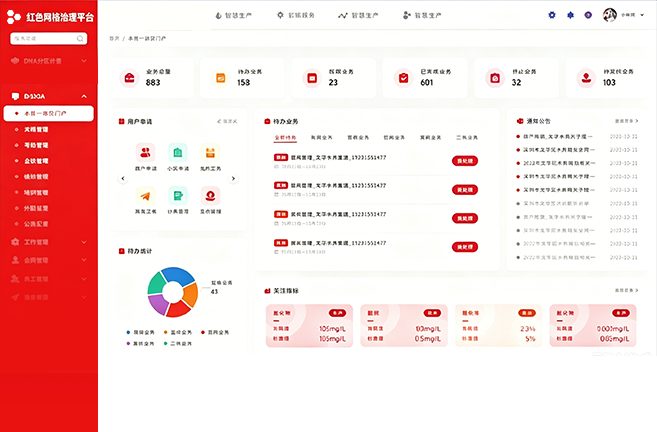Click the group-of-people icon beside 员工管理

point(15,279)
